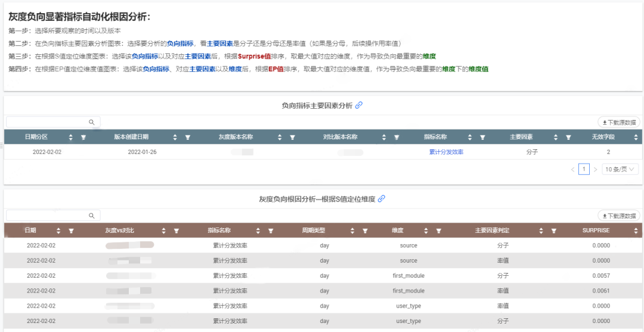Sort by 版本创建日期 column

tap(175, 137)
